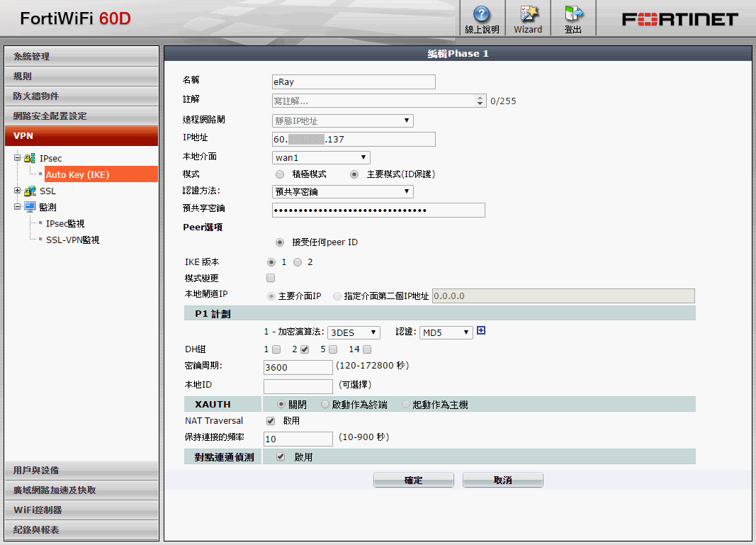The height and width of the screenshot is (545, 756).
Task: Open the 用戶與設備 menu section
Action: coord(81,471)
